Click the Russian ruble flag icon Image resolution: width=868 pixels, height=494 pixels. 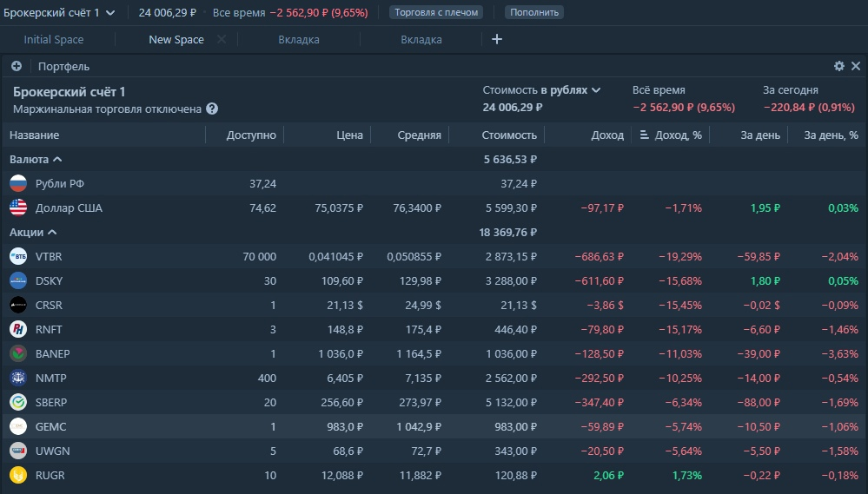pyautogui.click(x=18, y=184)
